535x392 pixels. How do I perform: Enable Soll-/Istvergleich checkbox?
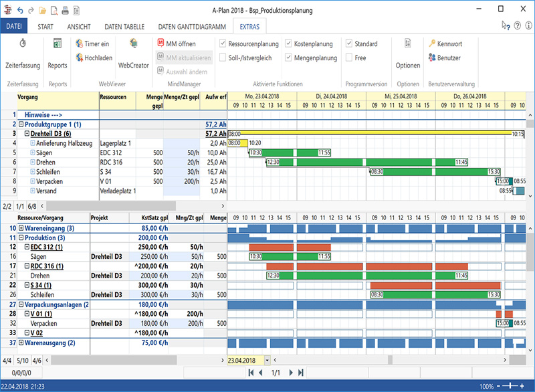click(x=223, y=58)
